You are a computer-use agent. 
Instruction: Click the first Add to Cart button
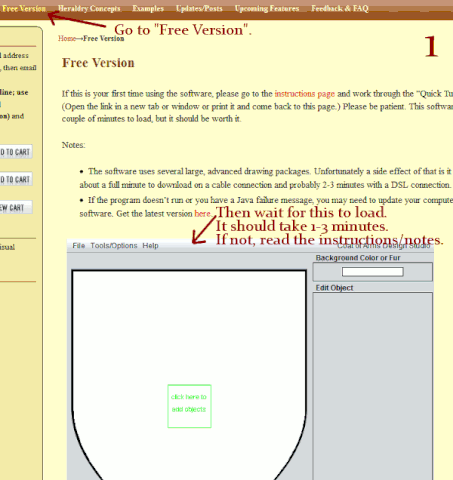pyautogui.click(x=16, y=152)
